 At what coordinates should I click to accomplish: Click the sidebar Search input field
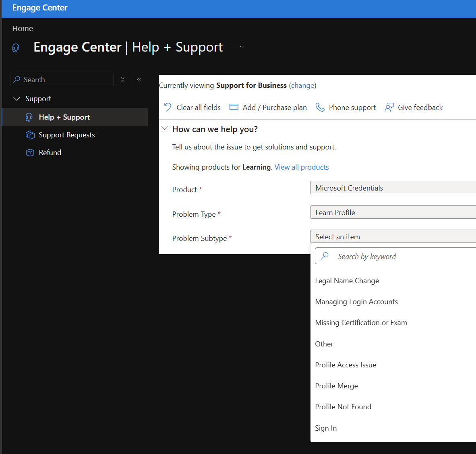(62, 80)
